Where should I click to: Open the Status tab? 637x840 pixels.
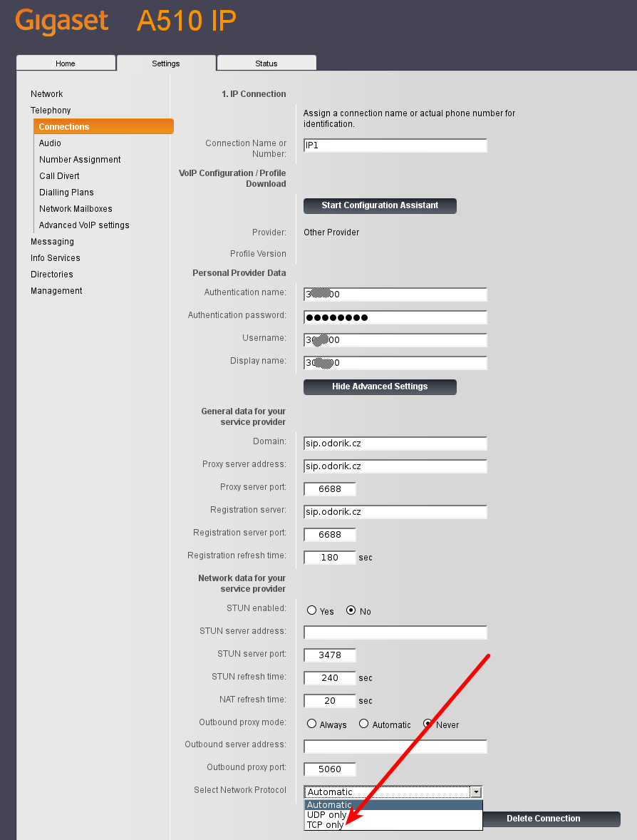(x=266, y=63)
